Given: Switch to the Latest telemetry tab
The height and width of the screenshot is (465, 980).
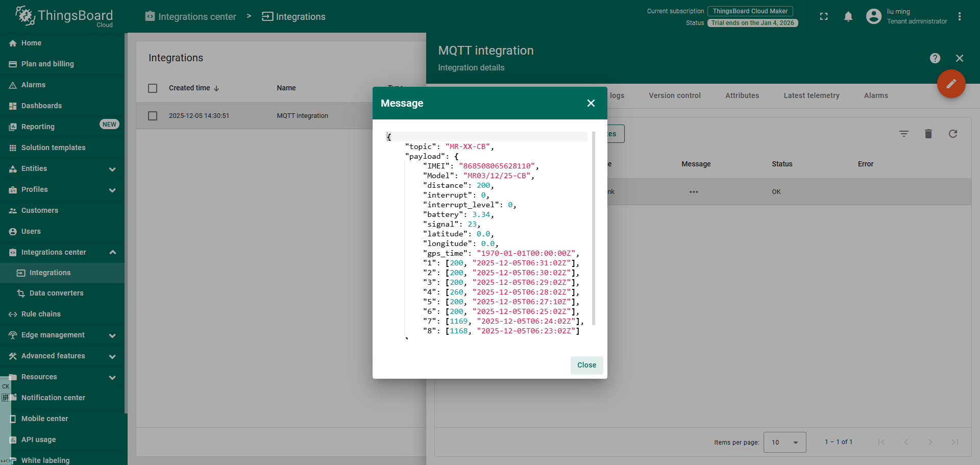Looking at the screenshot, I should pos(812,96).
